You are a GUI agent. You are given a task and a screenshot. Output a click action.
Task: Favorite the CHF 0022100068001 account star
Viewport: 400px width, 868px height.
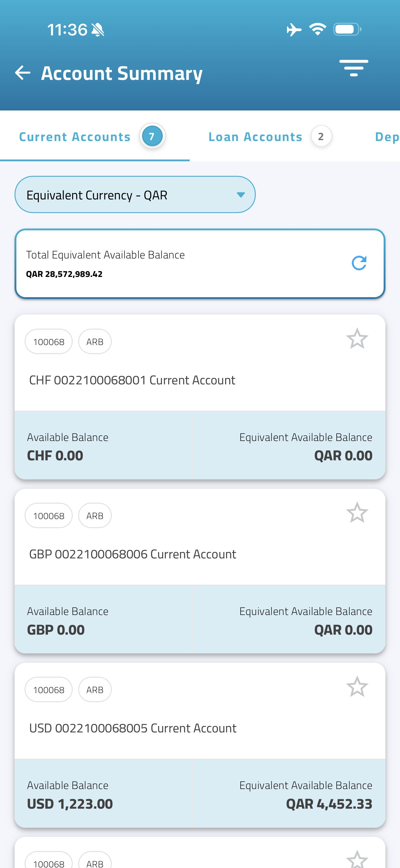pos(357,338)
